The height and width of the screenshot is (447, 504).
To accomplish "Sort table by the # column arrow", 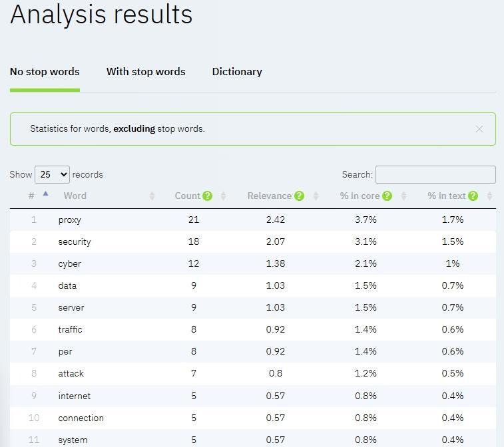I will 45,194.
